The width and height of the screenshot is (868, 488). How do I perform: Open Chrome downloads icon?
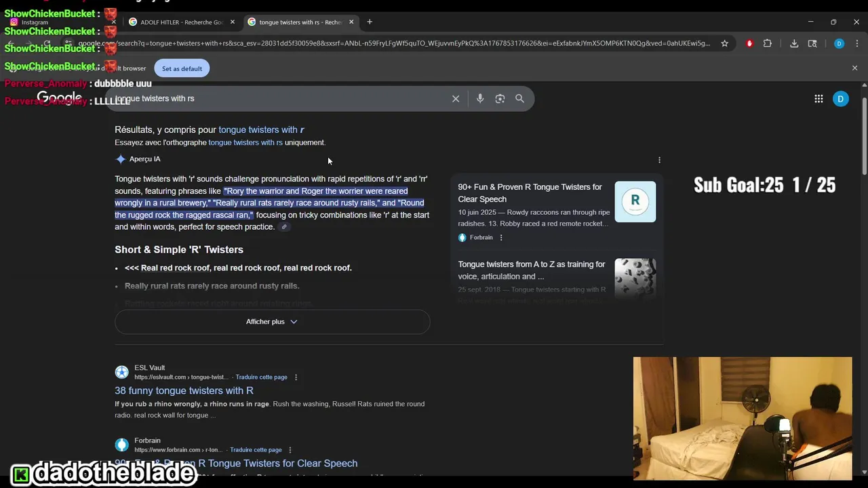pos(794,43)
